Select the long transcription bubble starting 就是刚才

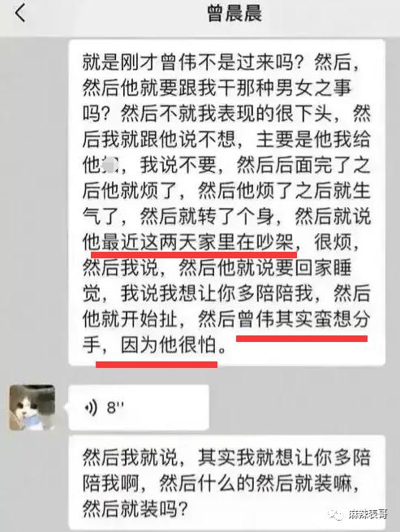227,202
